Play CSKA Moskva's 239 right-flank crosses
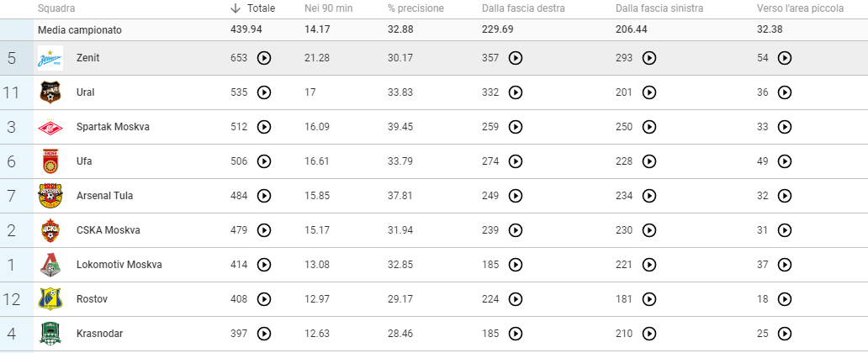Image resolution: width=868 pixels, height=353 pixels. click(x=516, y=230)
